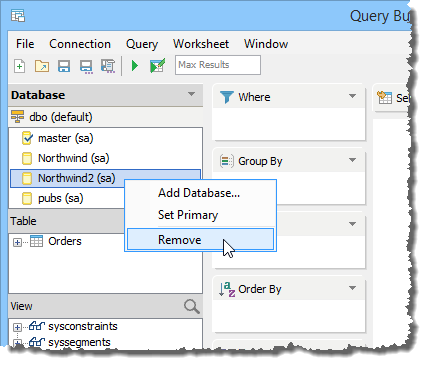
Task: Open the Worksheet menu
Action: (201, 44)
